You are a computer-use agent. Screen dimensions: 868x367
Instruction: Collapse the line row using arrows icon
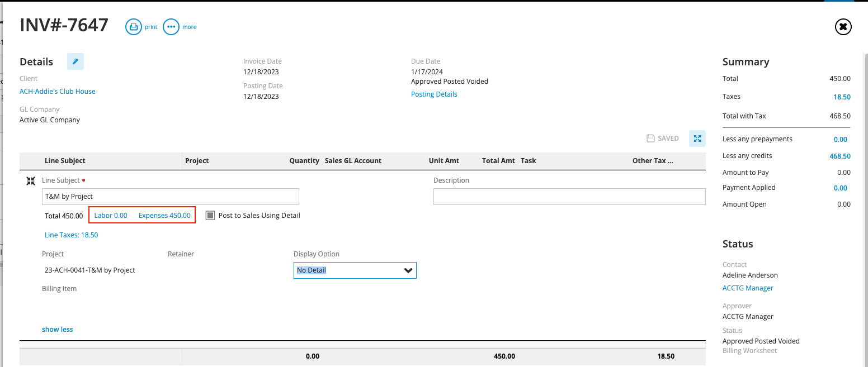point(31,181)
